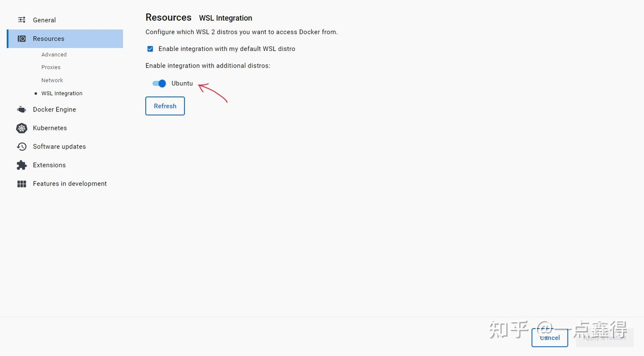
Task: Click the Resources icon in sidebar
Action: click(21, 39)
